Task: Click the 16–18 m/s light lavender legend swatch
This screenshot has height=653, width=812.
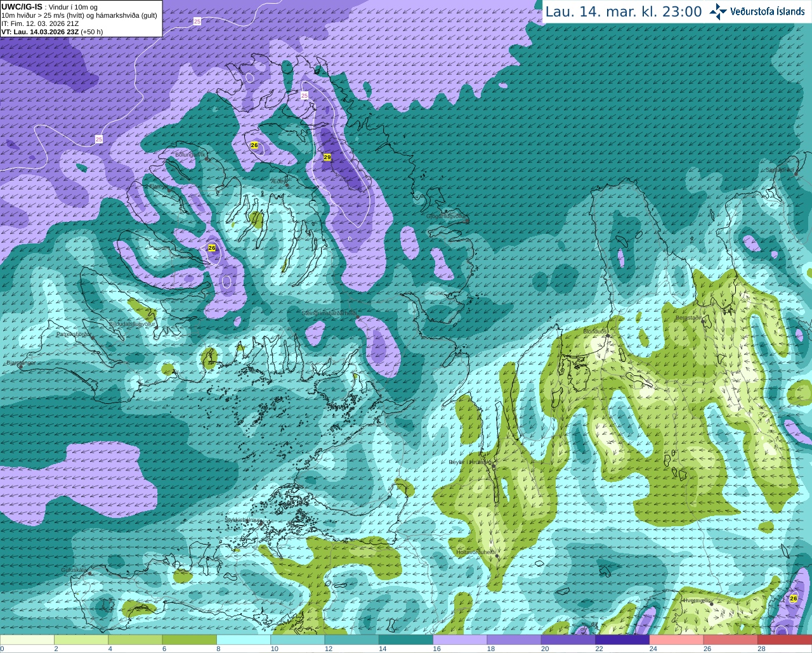Action: [x=460, y=640]
